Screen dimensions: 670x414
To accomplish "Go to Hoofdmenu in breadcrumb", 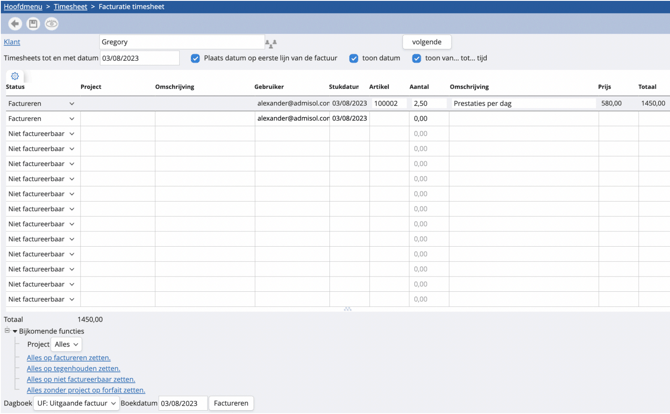I will click(22, 6).
